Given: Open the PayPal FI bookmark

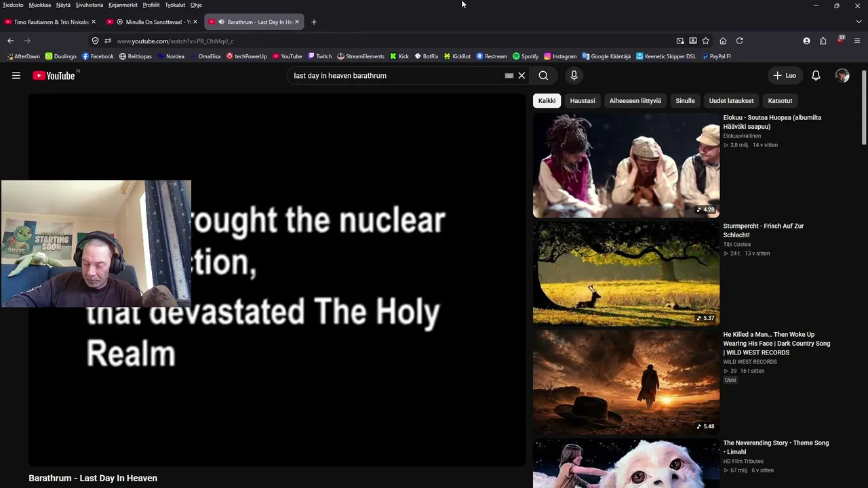Looking at the screenshot, I should click(717, 56).
